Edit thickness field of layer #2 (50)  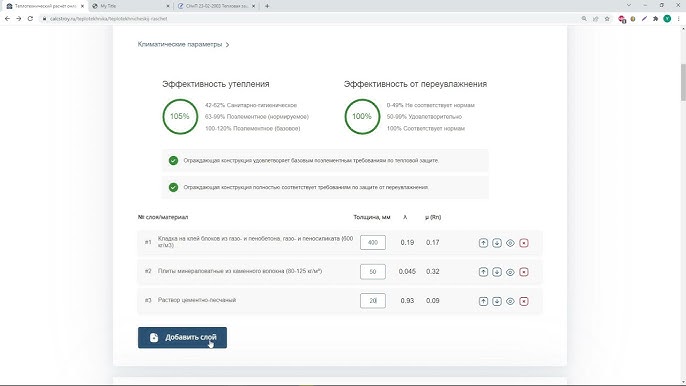tap(373, 271)
